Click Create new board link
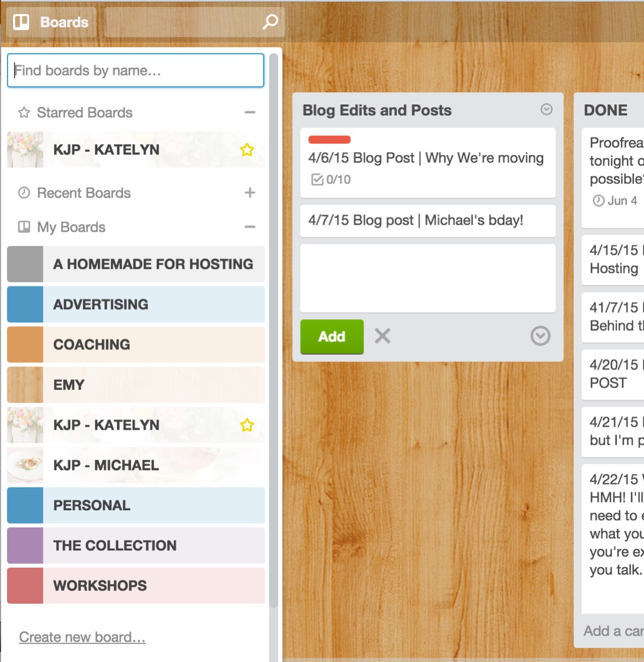Image resolution: width=644 pixels, height=662 pixels. [82, 637]
